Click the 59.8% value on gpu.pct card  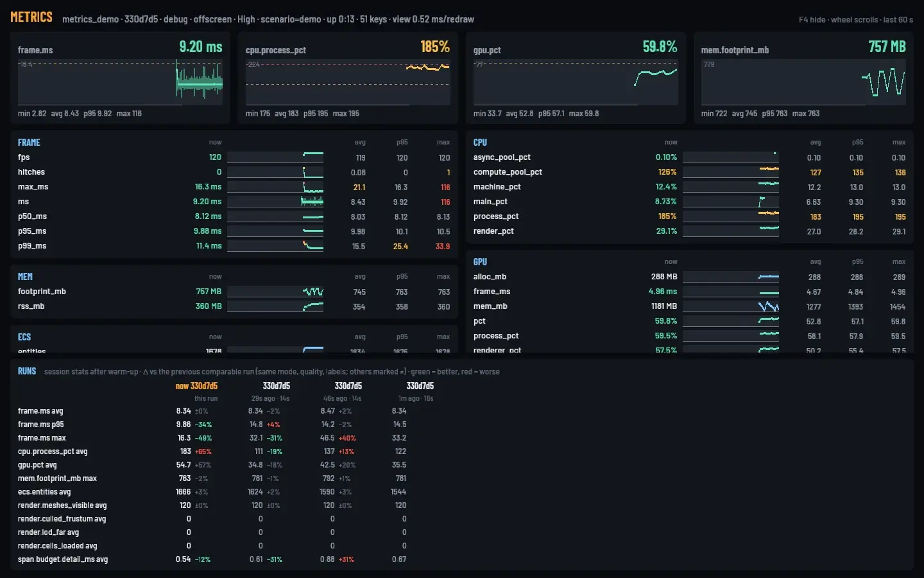tap(660, 47)
